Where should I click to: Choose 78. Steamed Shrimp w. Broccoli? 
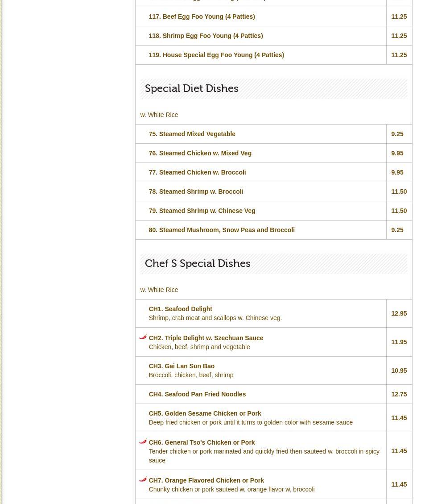196,192
